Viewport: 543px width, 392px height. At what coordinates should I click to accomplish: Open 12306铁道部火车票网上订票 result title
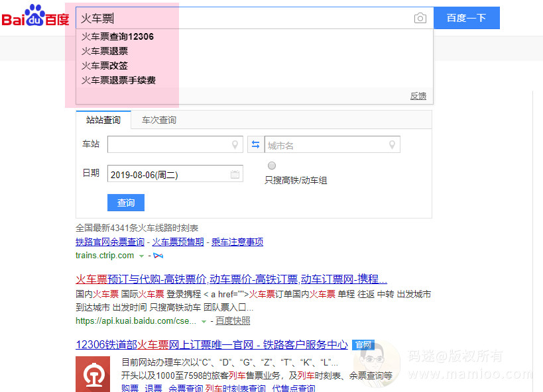click(211, 344)
